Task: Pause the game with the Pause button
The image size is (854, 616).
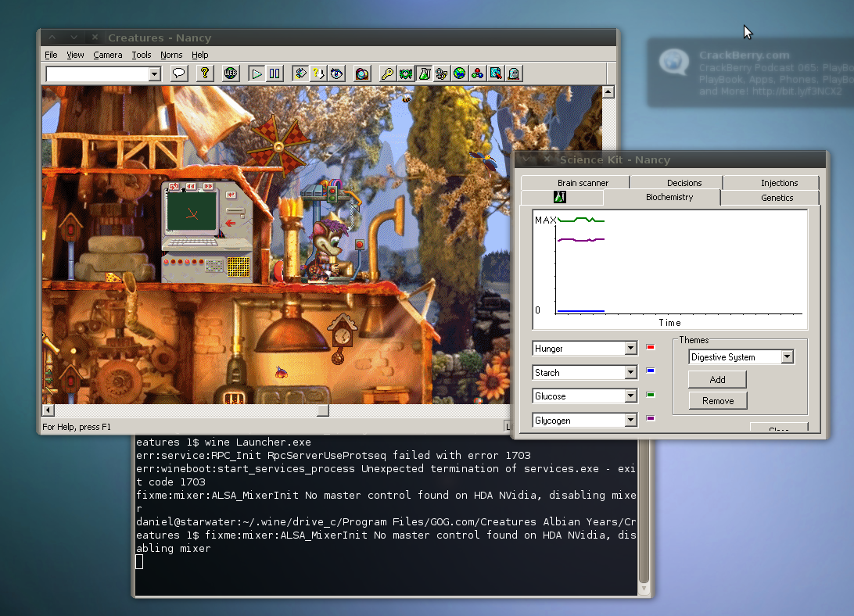Action: click(274, 73)
